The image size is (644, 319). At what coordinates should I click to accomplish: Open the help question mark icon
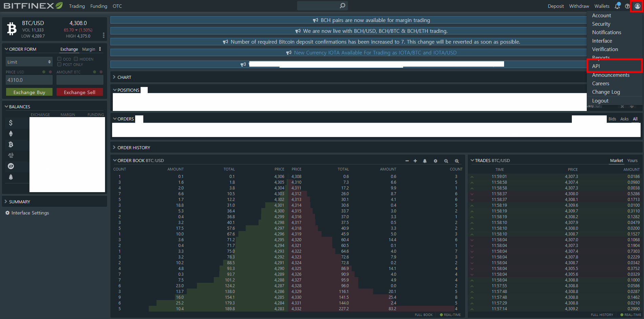click(x=627, y=6)
